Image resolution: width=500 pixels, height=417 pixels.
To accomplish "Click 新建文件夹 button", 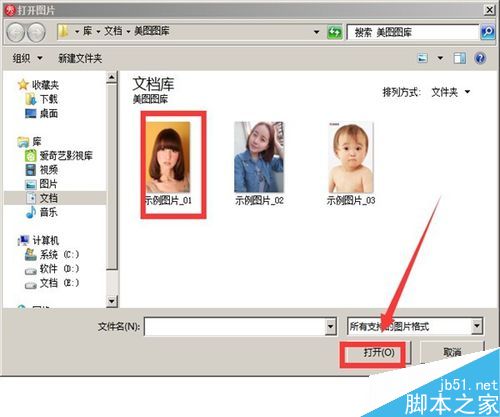I will click(x=80, y=59).
